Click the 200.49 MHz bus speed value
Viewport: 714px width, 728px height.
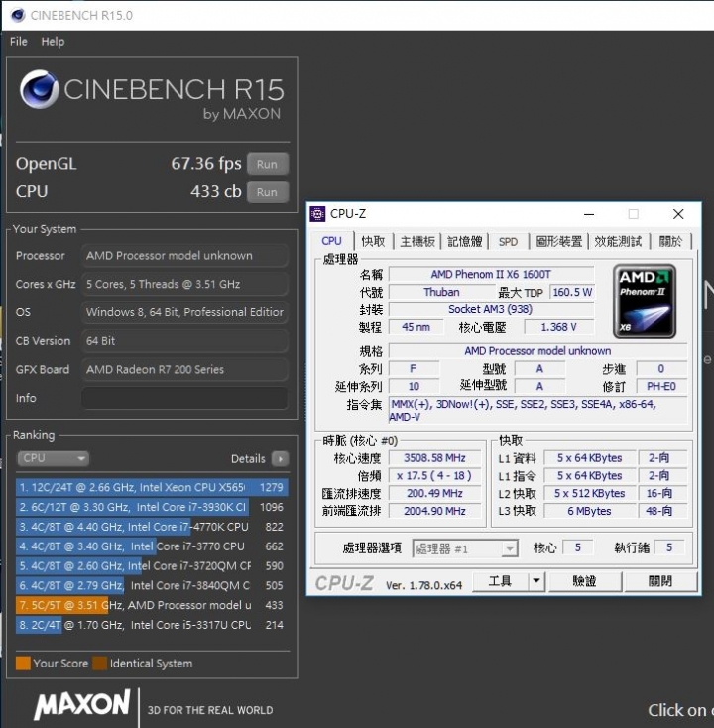pyautogui.click(x=434, y=493)
